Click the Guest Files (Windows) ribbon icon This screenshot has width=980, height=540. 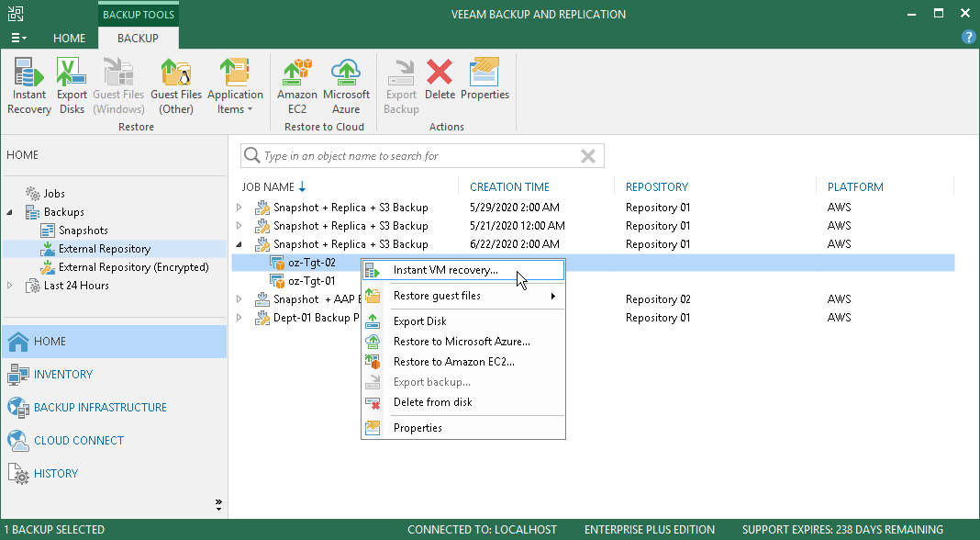point(118,85)
